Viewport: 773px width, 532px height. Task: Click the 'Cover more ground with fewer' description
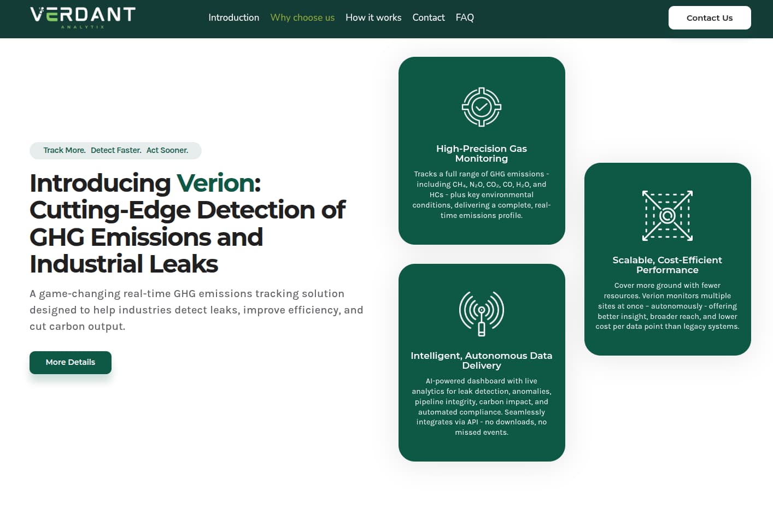coord(667,306)
